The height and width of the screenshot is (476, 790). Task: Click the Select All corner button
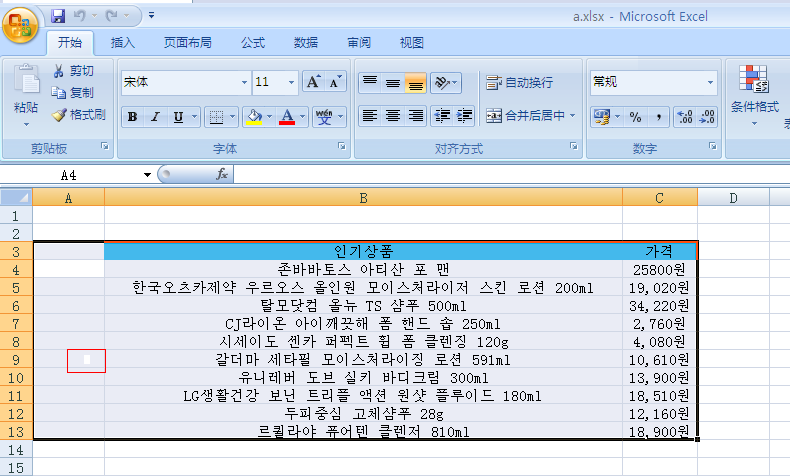[x=16, y=197]
